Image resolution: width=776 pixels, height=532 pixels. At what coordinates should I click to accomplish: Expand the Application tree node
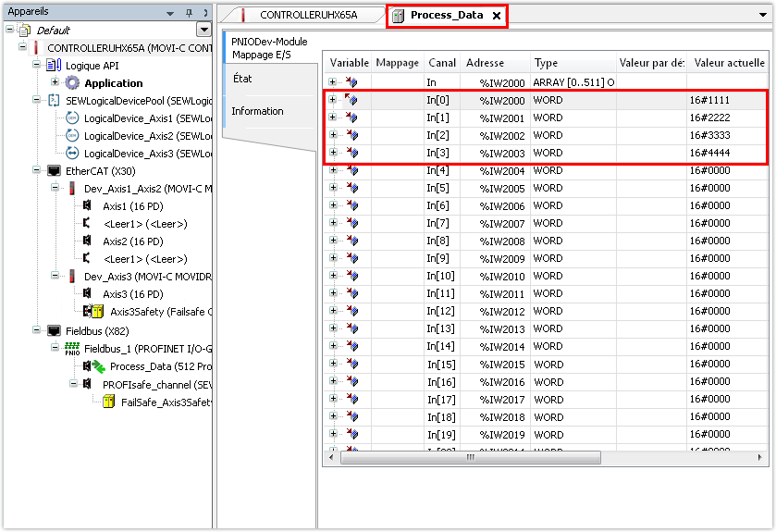[55, 83]
